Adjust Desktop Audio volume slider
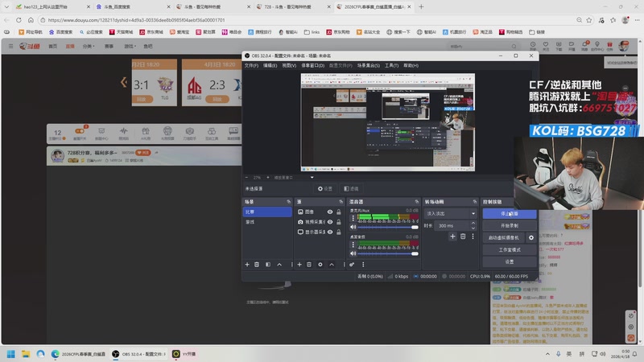 [x=388, y=253]
